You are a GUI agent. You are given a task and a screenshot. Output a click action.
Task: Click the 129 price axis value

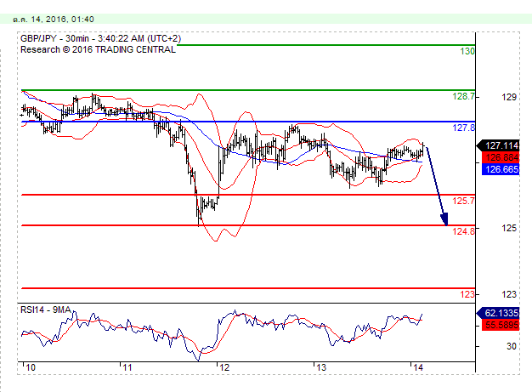tap(509, 98)
